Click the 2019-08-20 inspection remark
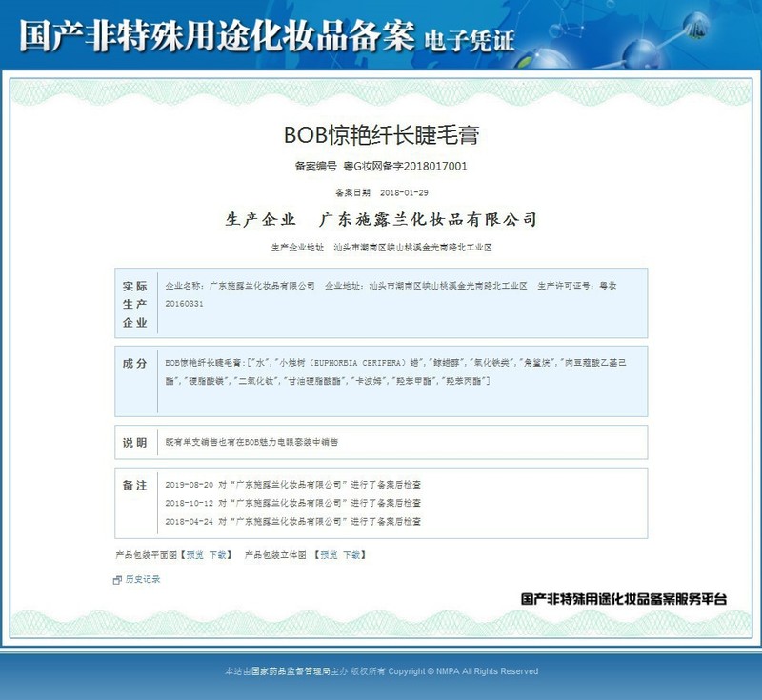 click(293, 485)
